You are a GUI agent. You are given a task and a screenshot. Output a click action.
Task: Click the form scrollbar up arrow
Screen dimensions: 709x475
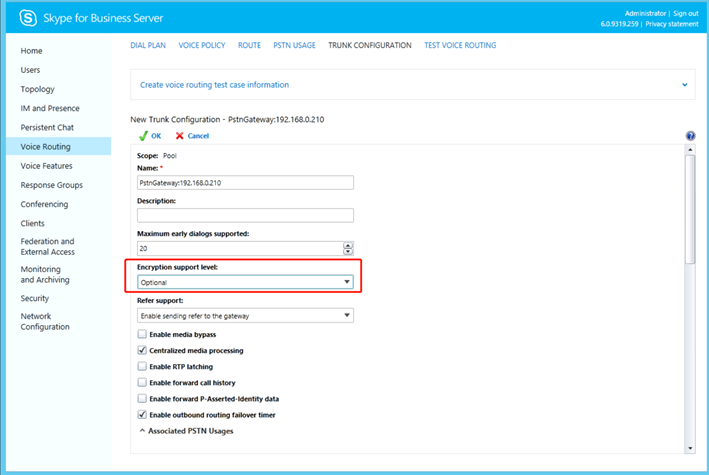[690, 150]
